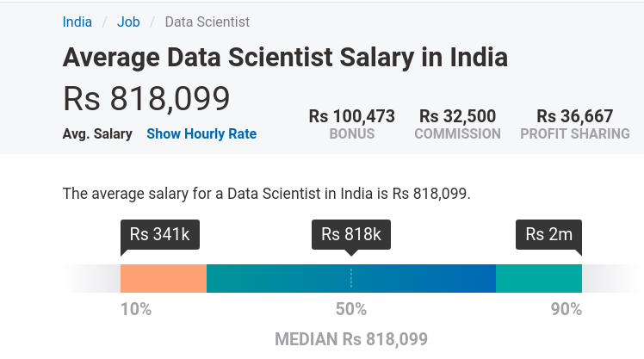Click the dashed median marker line

[x=351, y=278]
